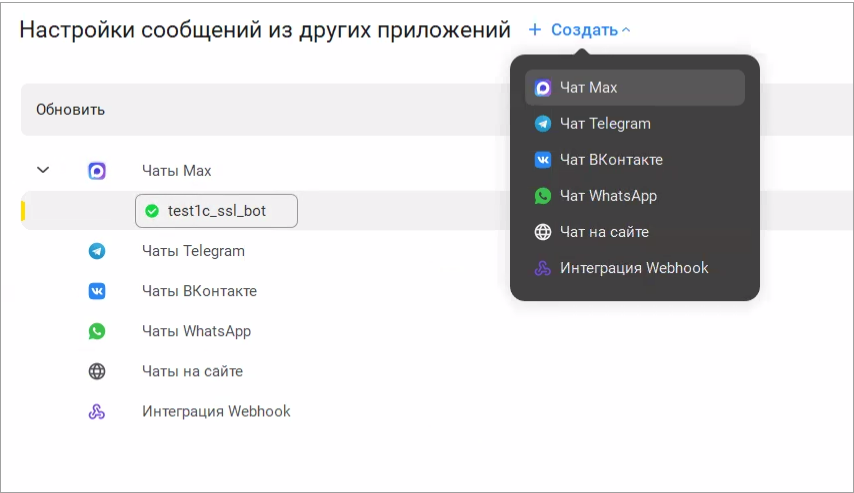Choose Чат WhatsApp in the create menu
This screenshot has height=493, width=854.
pos(635,196)
